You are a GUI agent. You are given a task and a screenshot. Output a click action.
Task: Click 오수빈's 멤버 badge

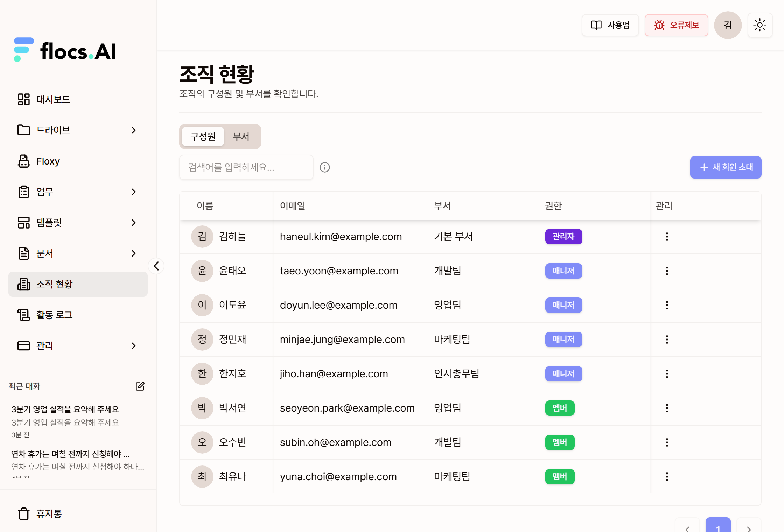(560, 442)
